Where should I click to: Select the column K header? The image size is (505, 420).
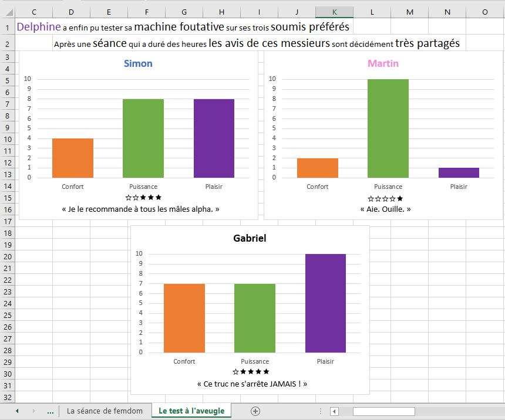tap(334, 12)
